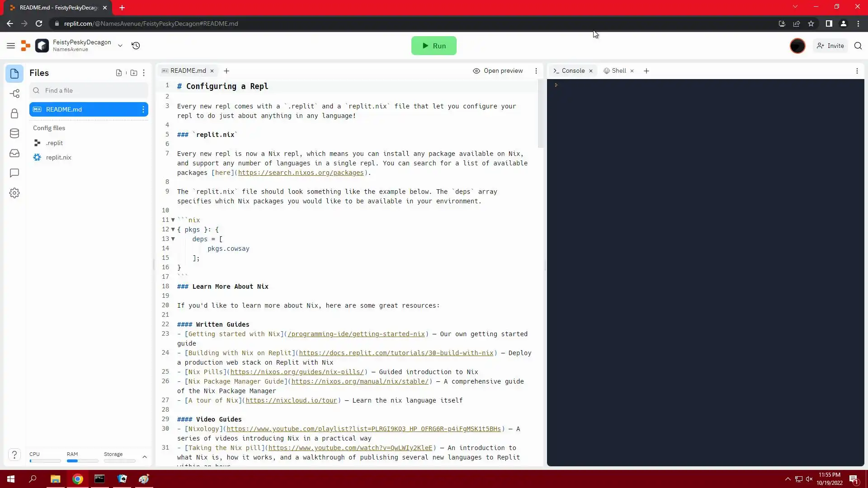The width and height of the screenshot is (868, 488).
Task: Collapse code fold arrow at line 11
Action: [x=173, y=220]
